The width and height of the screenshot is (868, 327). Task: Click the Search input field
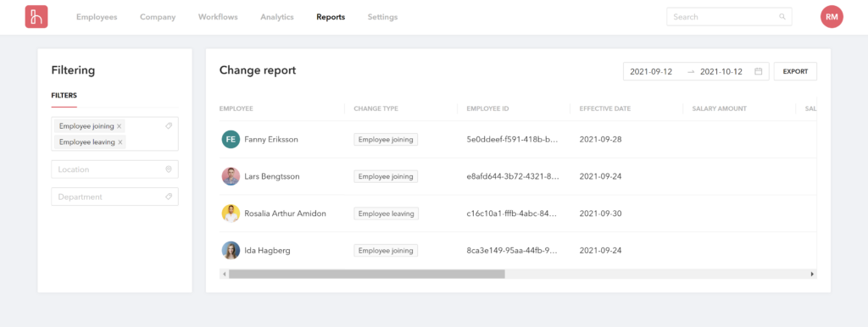pos(729,17)
